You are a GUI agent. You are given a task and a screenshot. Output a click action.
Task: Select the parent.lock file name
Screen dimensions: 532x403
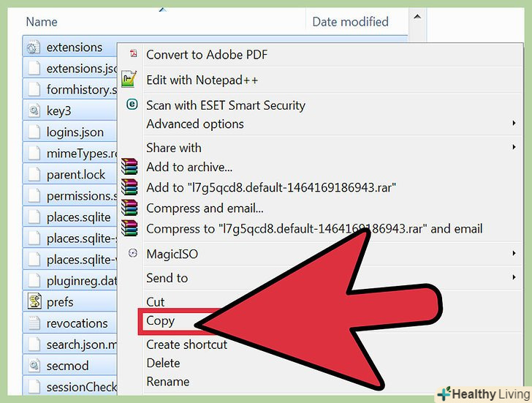click(76, 175)
